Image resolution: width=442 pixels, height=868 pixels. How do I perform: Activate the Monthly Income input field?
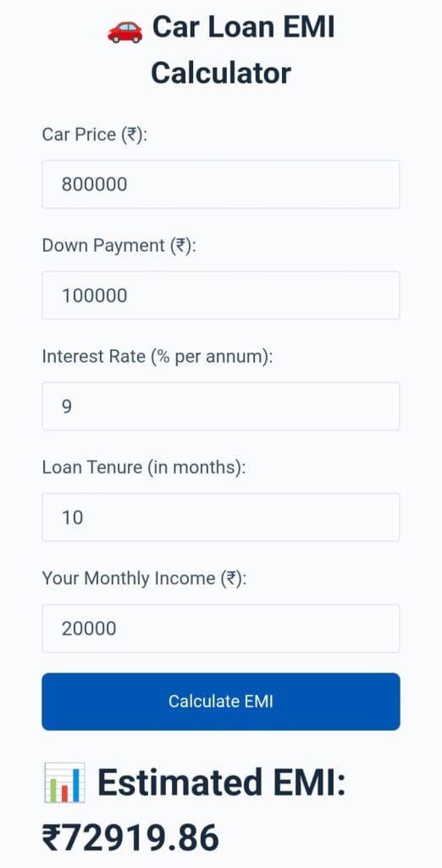[221, 628]
